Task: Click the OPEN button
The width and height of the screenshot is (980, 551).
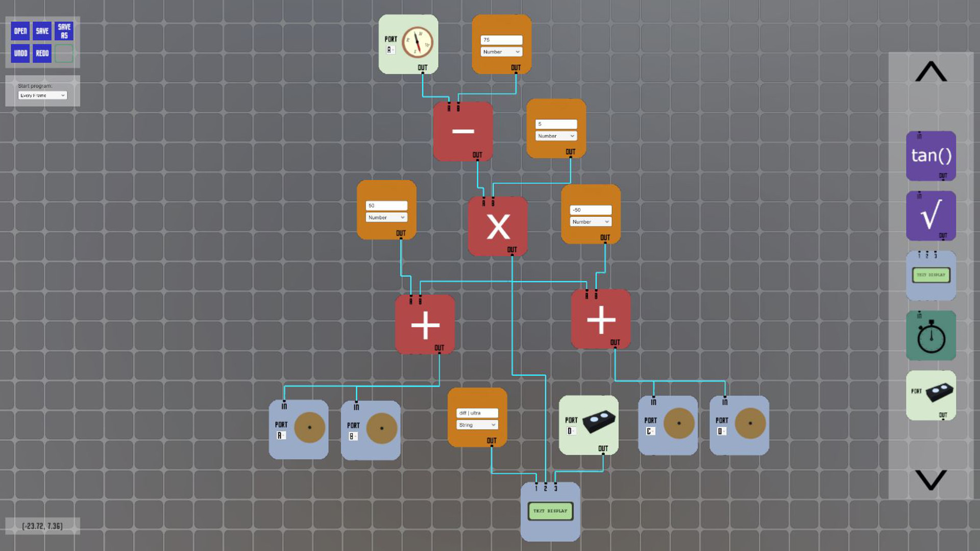Action: click(x=20, y=31)
